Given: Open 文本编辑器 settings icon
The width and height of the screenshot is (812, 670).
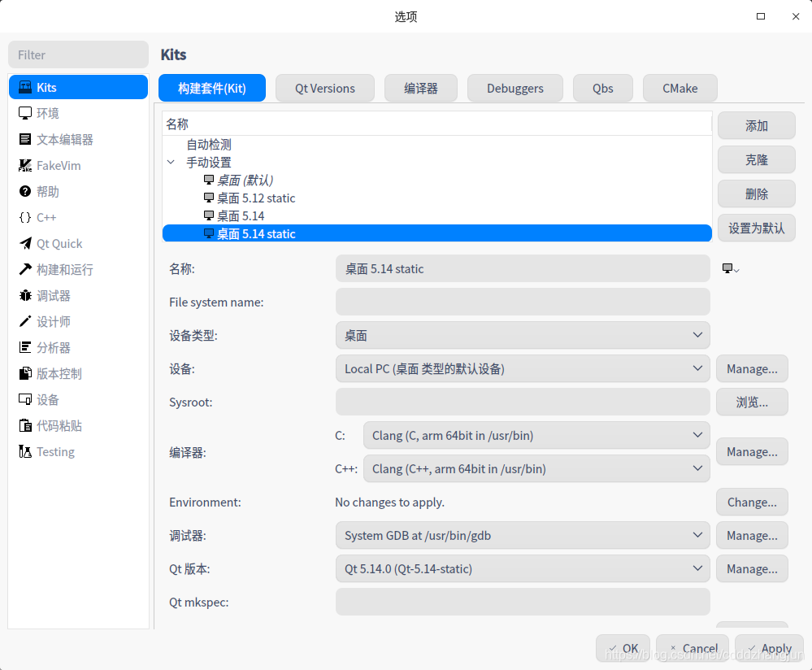Looking at the screenshot, I should coord(25,139).
